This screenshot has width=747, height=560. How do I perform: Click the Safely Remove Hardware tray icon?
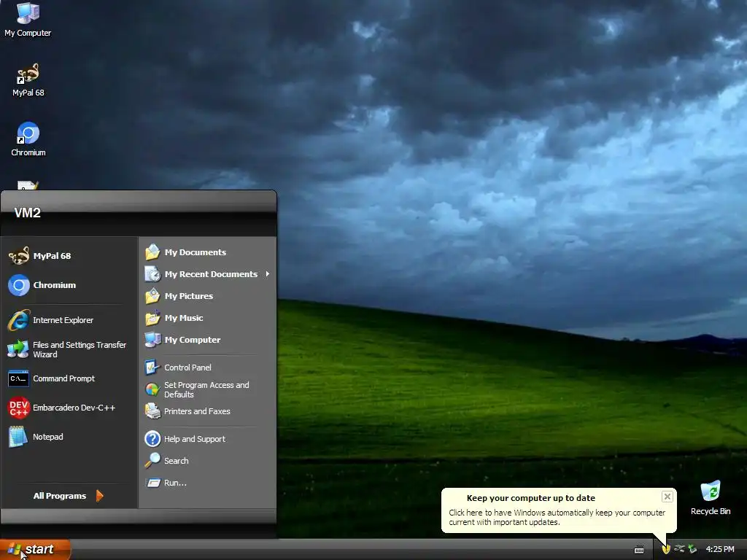(692, 549)
